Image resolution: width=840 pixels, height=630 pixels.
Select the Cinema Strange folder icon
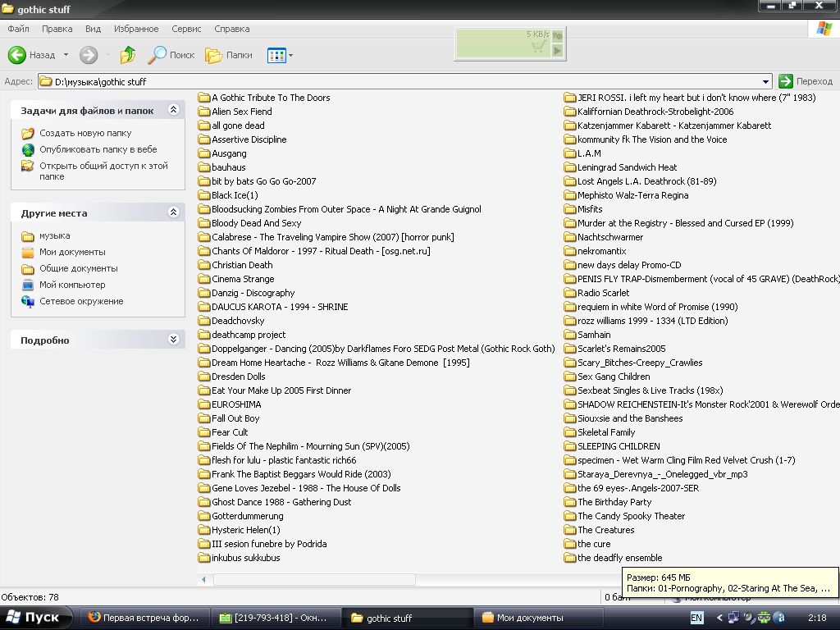(203, 279)
